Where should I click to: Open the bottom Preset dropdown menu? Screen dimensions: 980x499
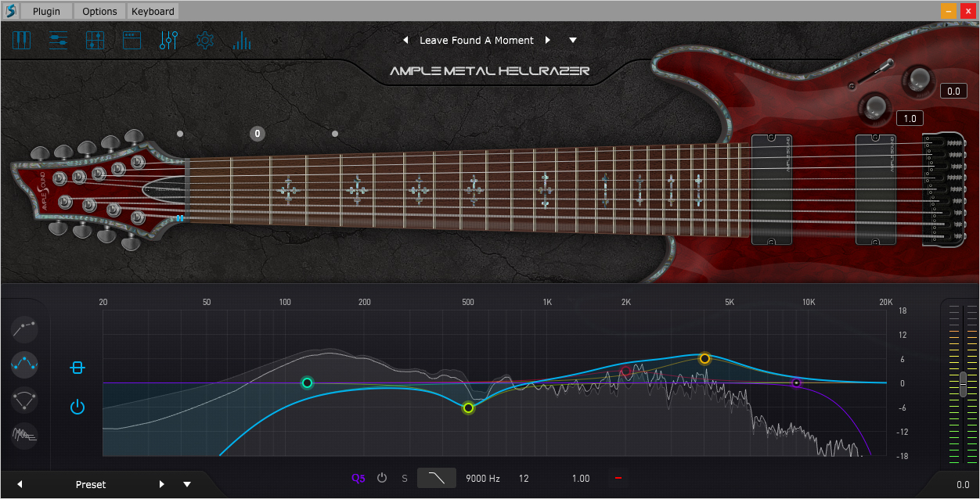[x=187, y=484]
